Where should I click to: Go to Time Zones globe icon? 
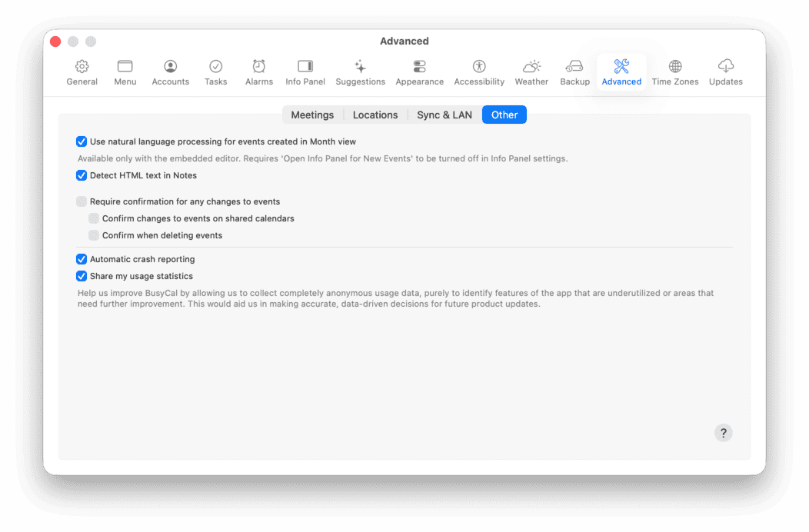(x=675, y=67)
